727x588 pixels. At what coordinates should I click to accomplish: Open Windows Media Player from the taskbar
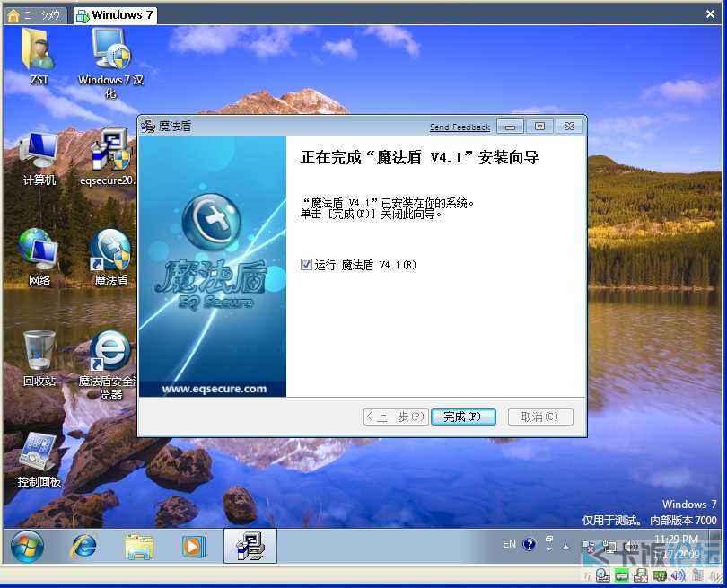pos(193,547)
